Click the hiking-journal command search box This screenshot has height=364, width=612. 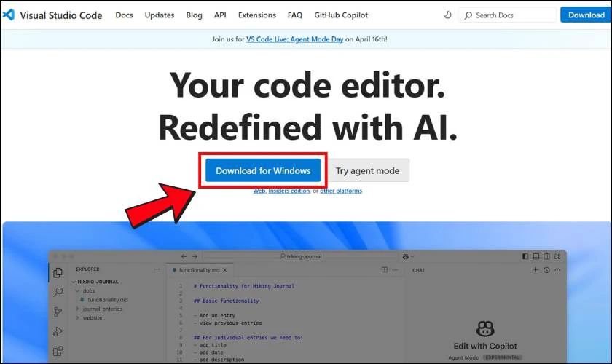[300, 257]
